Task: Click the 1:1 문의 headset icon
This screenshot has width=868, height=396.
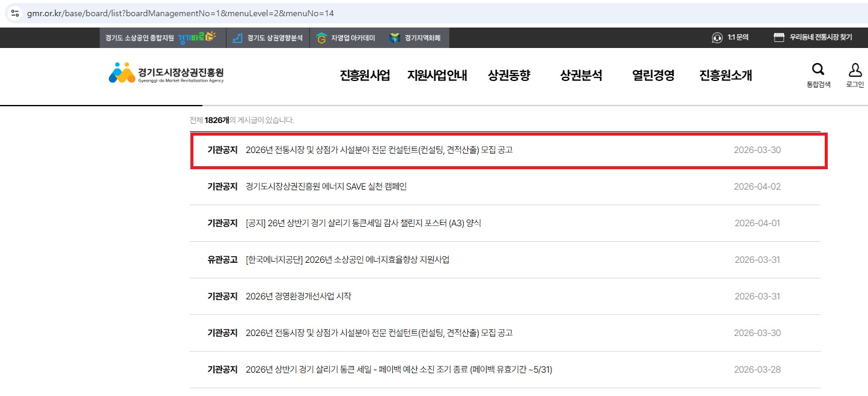Action: [x=717, y=38]
